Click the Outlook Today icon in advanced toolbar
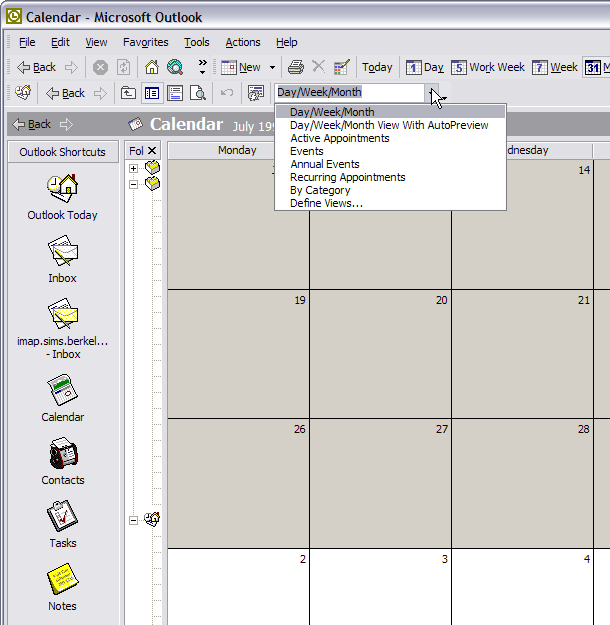The height and width of the screenshot is (625, 610). pyautogui.click(x=23, y=93)
